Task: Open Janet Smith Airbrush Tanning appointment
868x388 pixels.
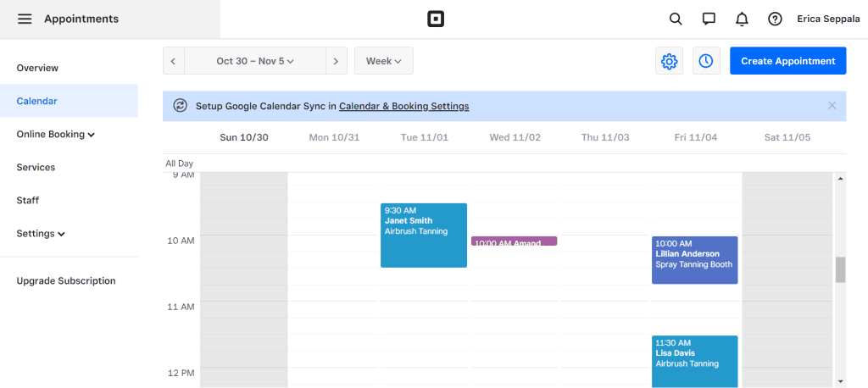Action: 424,236
